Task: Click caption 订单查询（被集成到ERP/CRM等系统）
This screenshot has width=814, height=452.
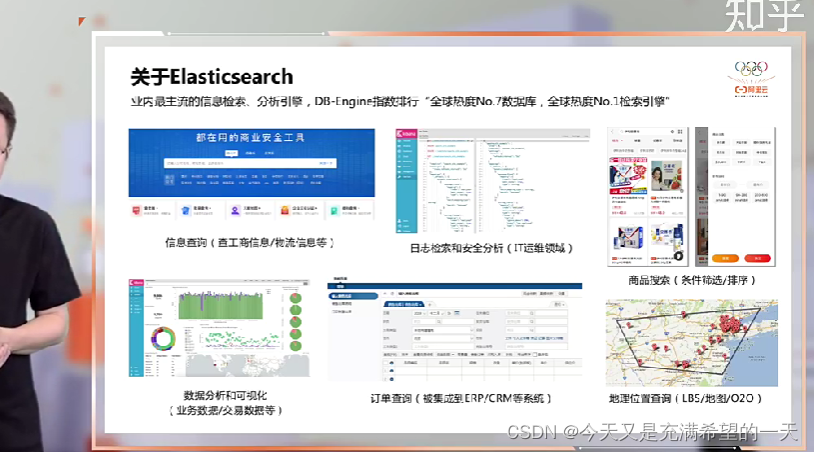Action: (x=460, y=399)
